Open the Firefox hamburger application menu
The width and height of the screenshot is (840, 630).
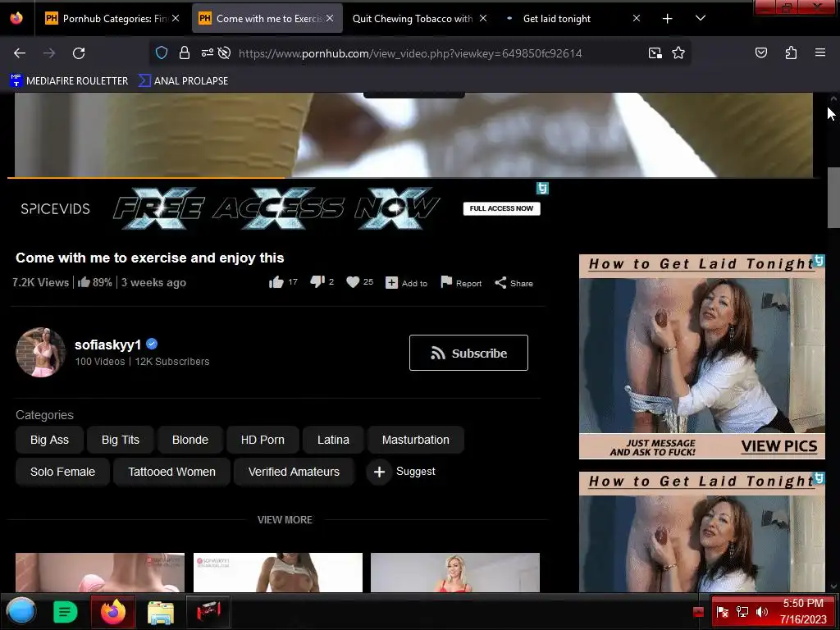point(819,52)
